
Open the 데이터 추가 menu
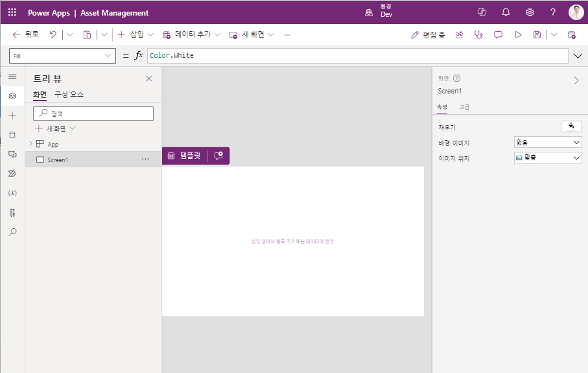coord(191,34)
